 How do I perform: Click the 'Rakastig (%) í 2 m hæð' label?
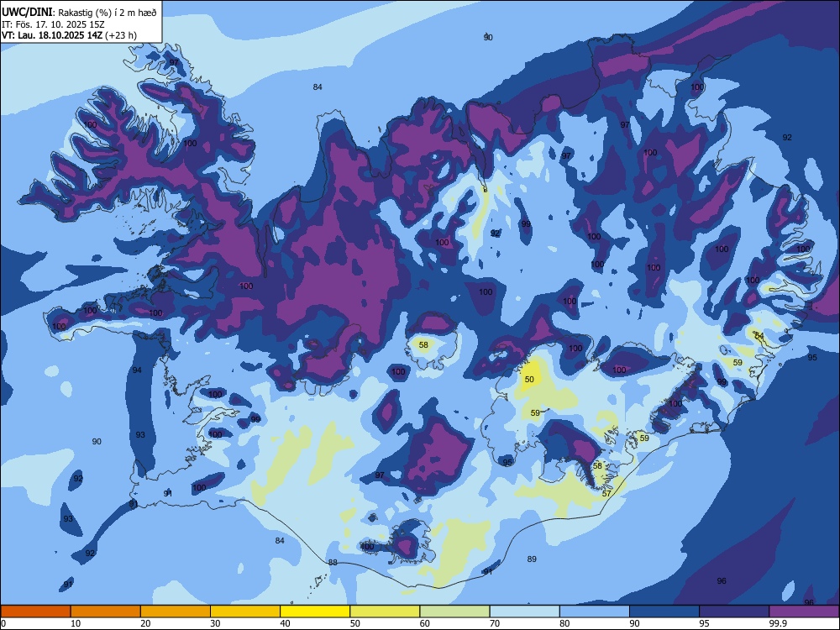coord(108,13)
